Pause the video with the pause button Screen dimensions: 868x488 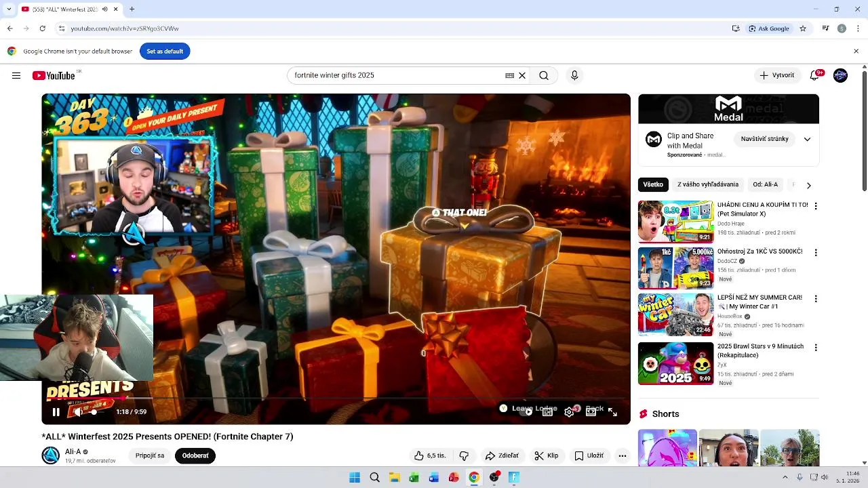[x=56, y=411]
